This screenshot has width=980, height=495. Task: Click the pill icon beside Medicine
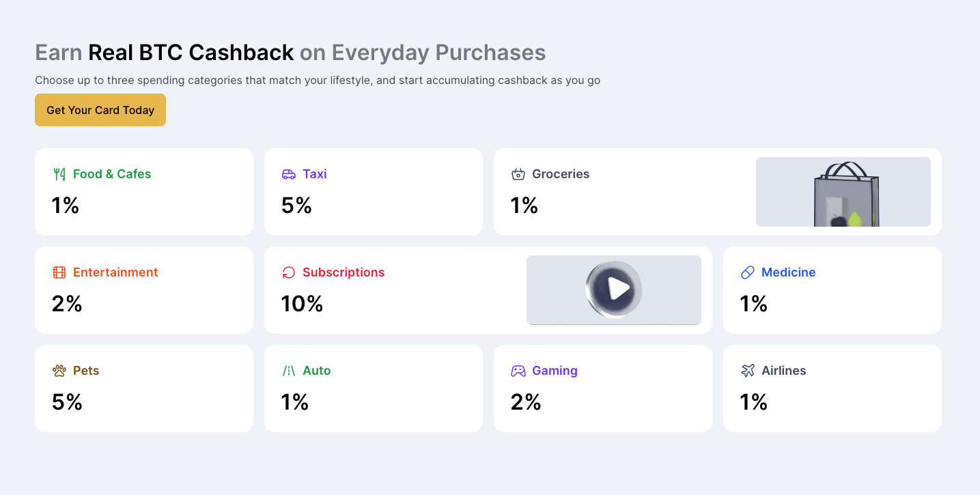coord(748,272)
